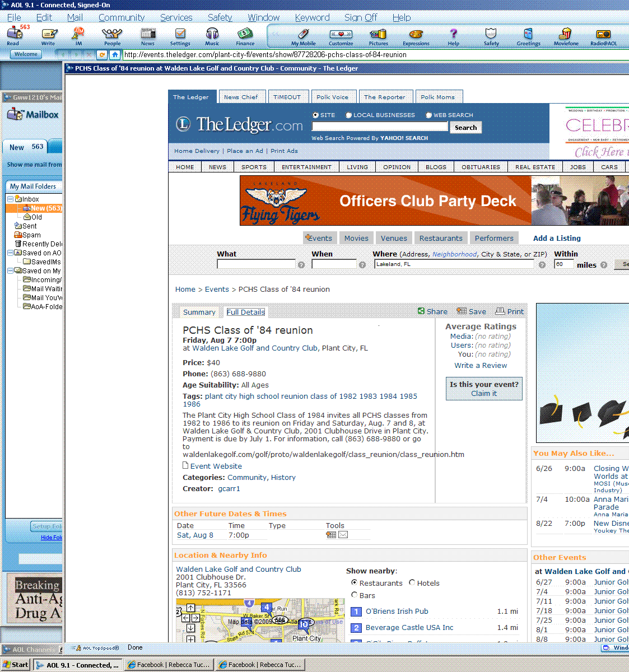This screenshot has height=672, width=629.
Task: Open the Spam folder
Action: tap(27, 235)
